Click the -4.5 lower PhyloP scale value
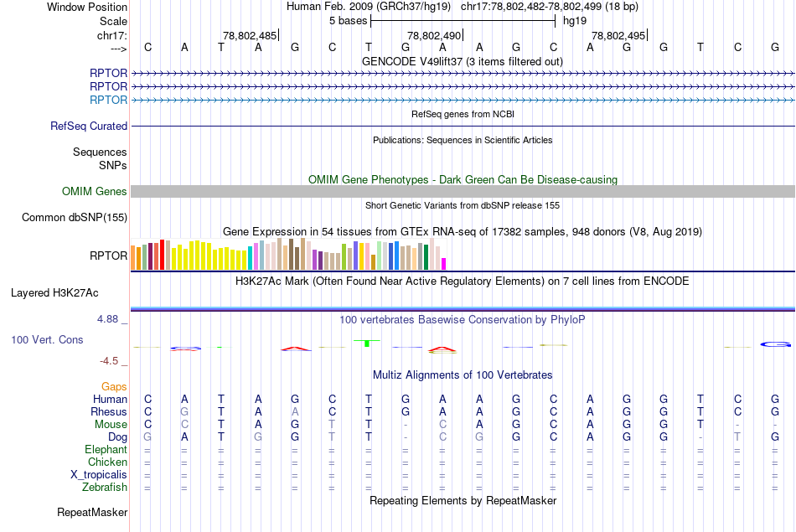The image size is (796, 532). pos(109,361)
